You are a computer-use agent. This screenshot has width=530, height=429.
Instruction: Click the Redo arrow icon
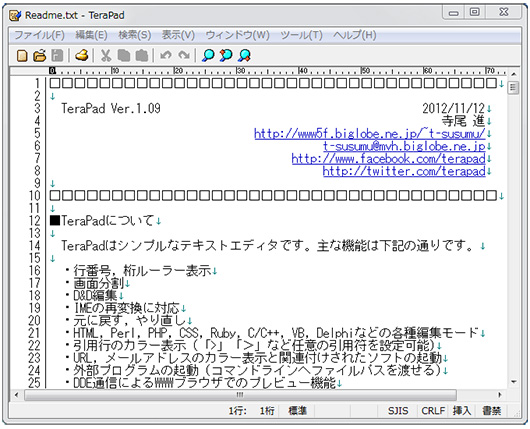point(184,55)
